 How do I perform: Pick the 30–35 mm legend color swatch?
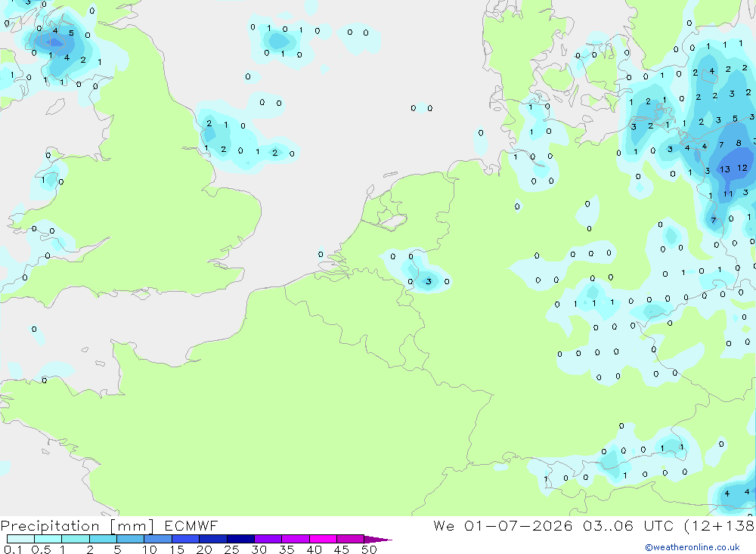click(268, 539)
